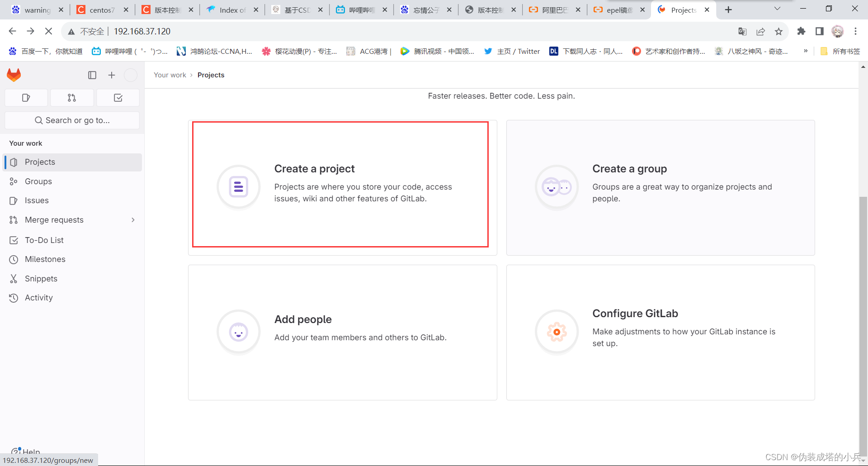
Task: Click the Configure GitLab heading
Action: [635, 314]
